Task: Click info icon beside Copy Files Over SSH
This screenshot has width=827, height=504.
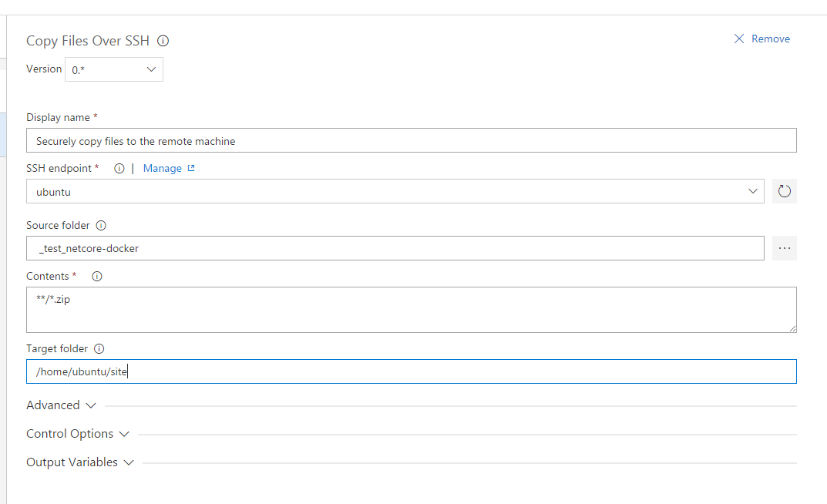Action: (163, 41)
